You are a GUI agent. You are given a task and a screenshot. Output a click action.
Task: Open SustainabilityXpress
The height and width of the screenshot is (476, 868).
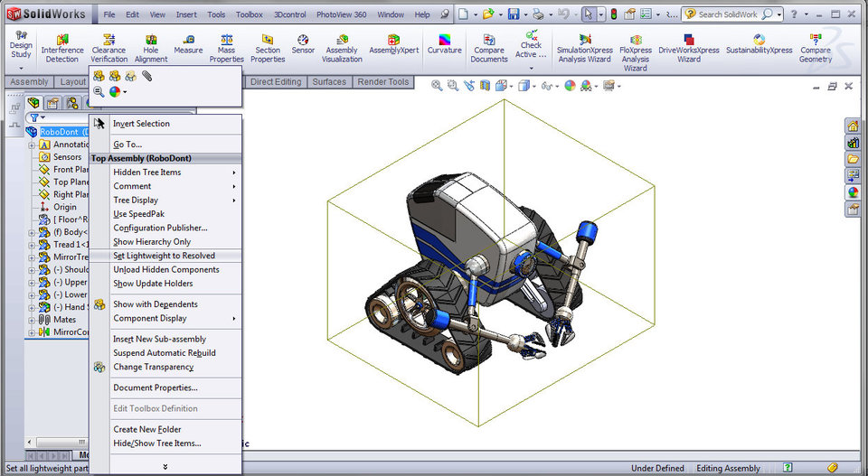click(759, 44)
